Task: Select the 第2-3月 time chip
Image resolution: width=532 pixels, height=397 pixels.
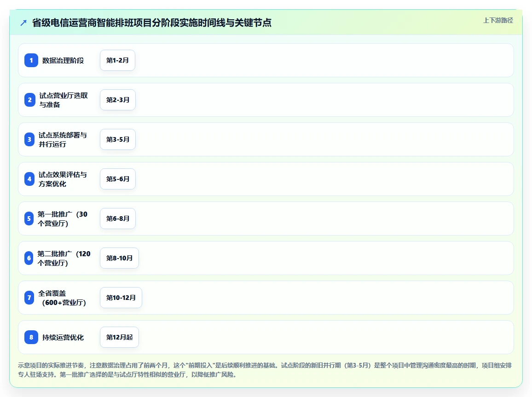Action: (x=118, y=100)
